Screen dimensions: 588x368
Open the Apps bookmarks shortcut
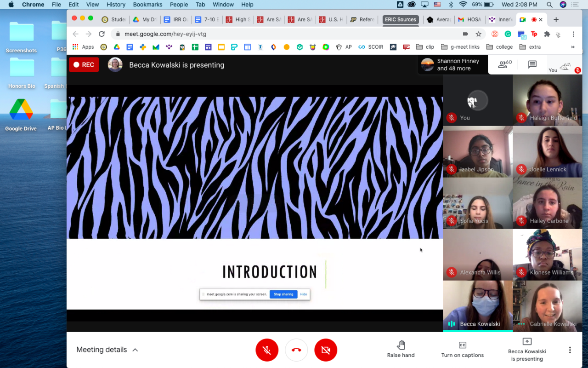tap(83, 47)
